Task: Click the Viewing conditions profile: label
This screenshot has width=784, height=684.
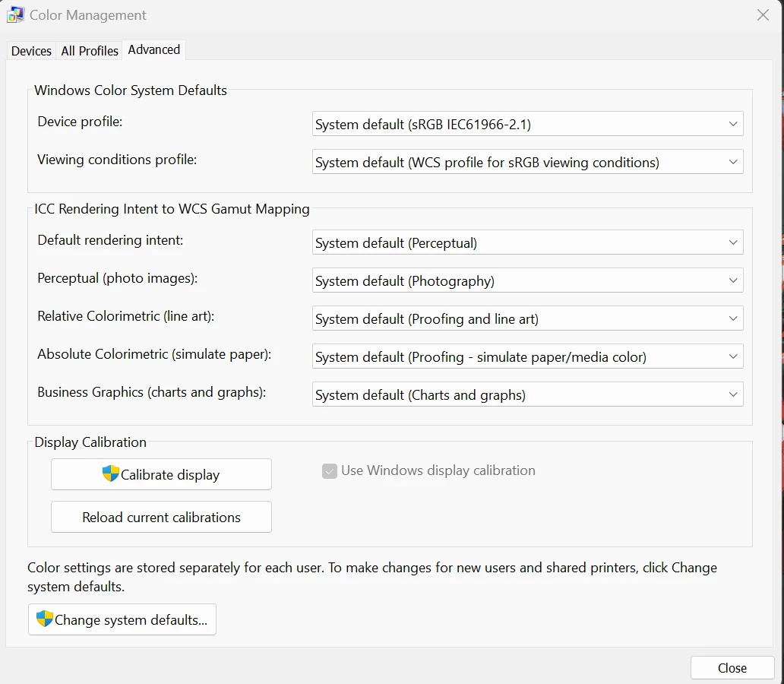Action: tap(117, 160)
